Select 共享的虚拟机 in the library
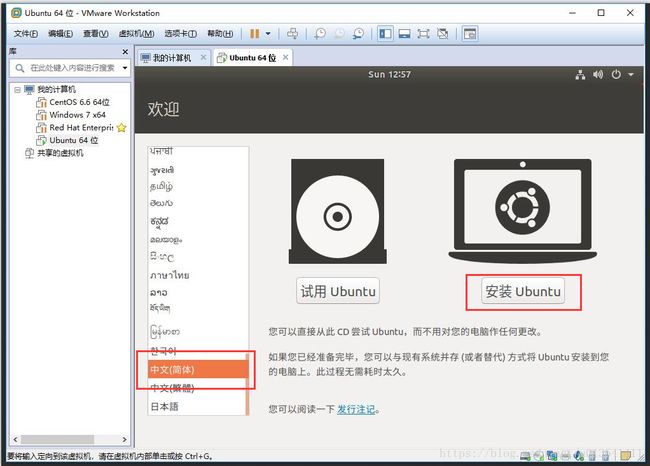 point(60,153)
